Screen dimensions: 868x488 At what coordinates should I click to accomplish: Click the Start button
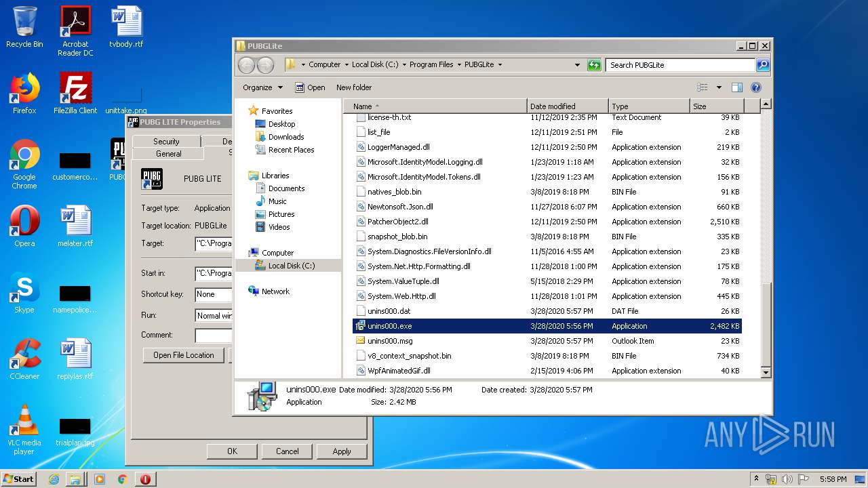(19, 479)
